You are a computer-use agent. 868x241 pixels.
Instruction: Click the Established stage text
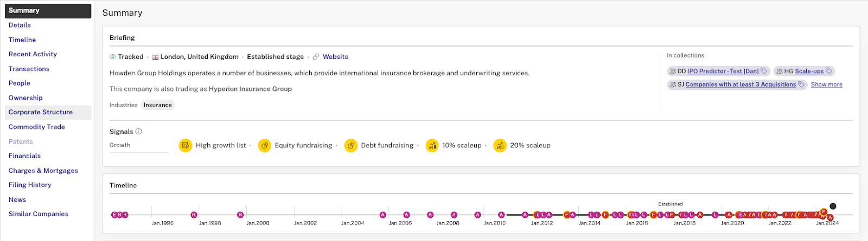pyautogui.click(x=276, y=57)
